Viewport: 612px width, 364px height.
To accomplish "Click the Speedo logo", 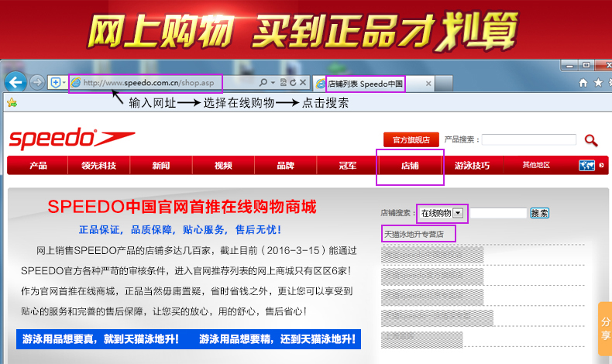I will [x=72, y=139].
